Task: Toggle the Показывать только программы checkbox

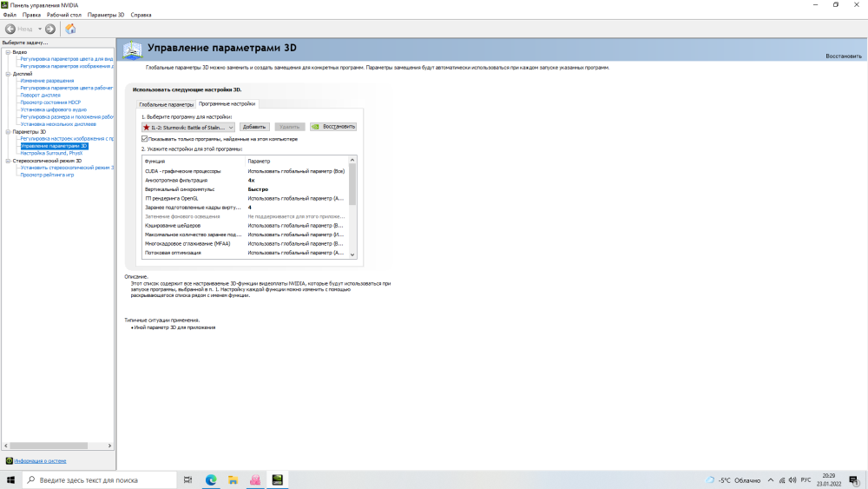Action: [x=144, y=139]
